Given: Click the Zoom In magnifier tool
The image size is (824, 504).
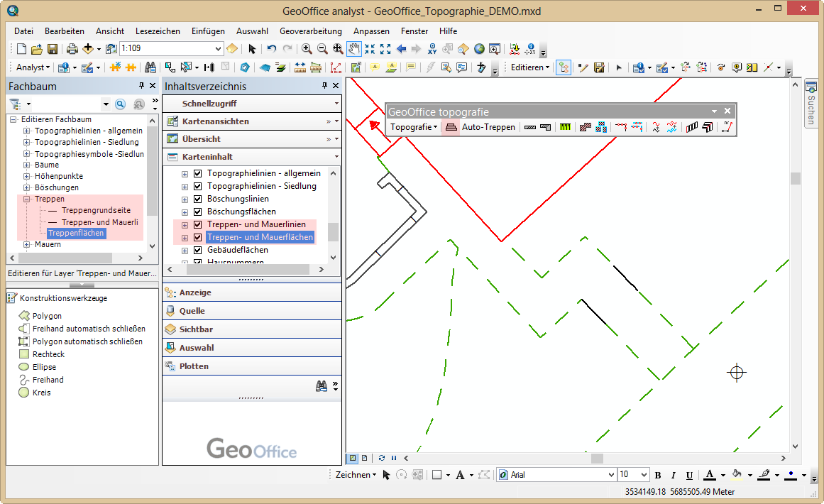Looking at the screenshot, I should (307, 49).
